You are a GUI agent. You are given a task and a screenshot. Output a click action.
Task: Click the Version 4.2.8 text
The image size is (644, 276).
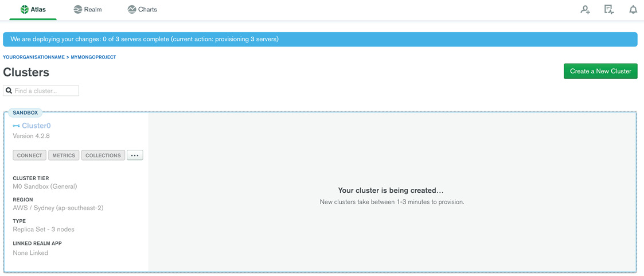31,135
